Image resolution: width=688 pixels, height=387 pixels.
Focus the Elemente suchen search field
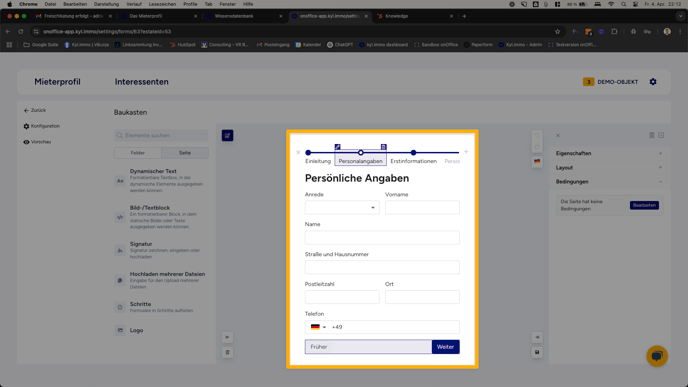point(161,136)
